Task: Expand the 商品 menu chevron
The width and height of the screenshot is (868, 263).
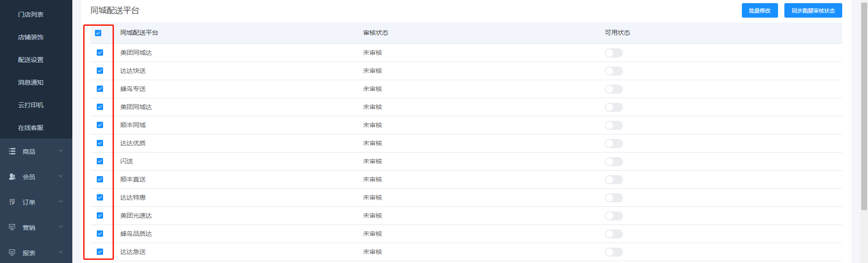Action: 61,151
